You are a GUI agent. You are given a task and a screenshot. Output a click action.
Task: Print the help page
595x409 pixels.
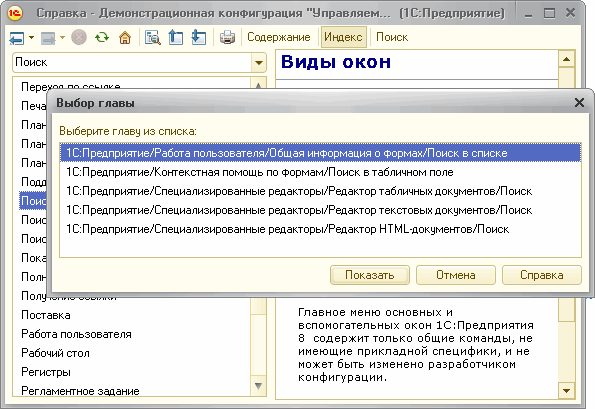[x=227, y=37]
